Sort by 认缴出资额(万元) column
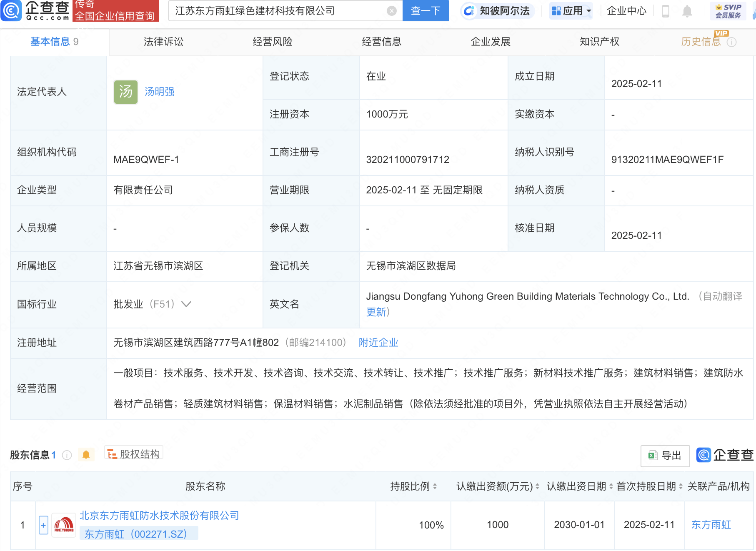The image size is (756, 551). (537, 486)
